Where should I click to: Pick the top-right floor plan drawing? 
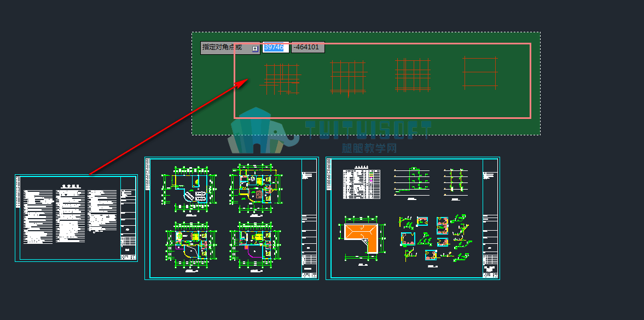pyautogui.click(x=256, y=189)
